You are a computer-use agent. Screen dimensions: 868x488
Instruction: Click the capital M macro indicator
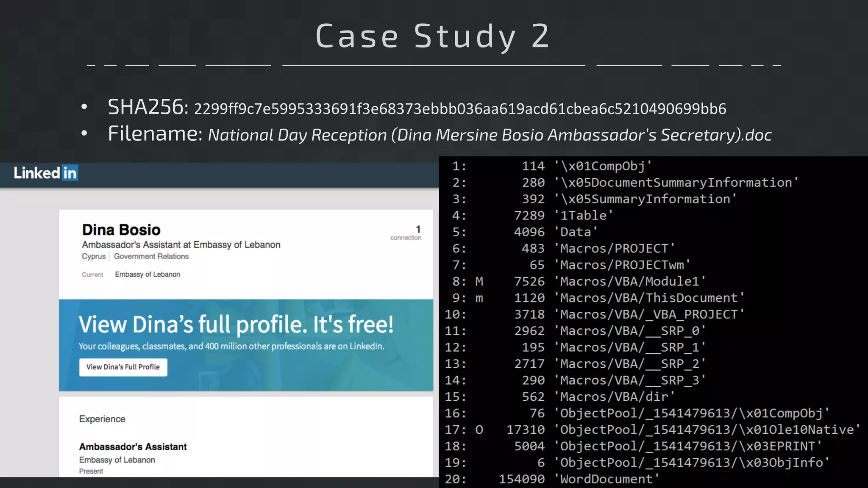pos(479,281)
